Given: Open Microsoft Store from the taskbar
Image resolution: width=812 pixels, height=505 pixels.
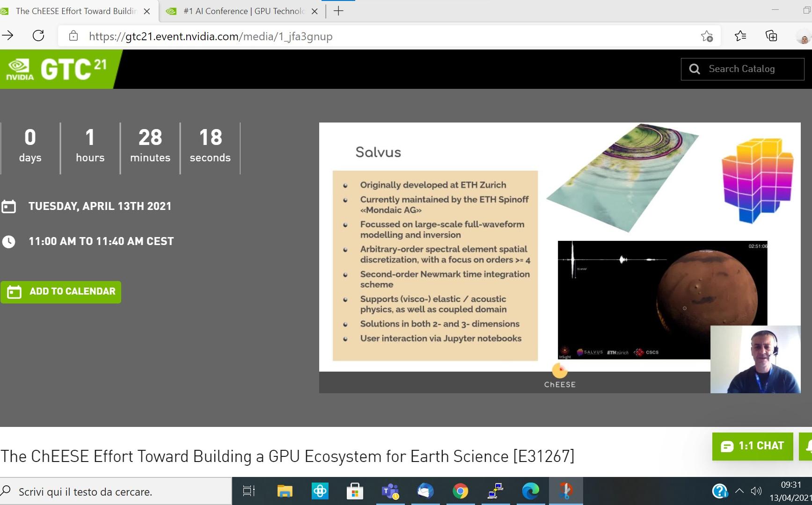Looking at the screenshot, I should (355, 491).
